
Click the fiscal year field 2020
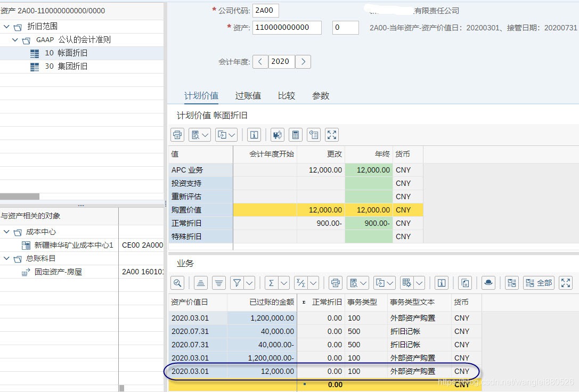click(281, 62)
